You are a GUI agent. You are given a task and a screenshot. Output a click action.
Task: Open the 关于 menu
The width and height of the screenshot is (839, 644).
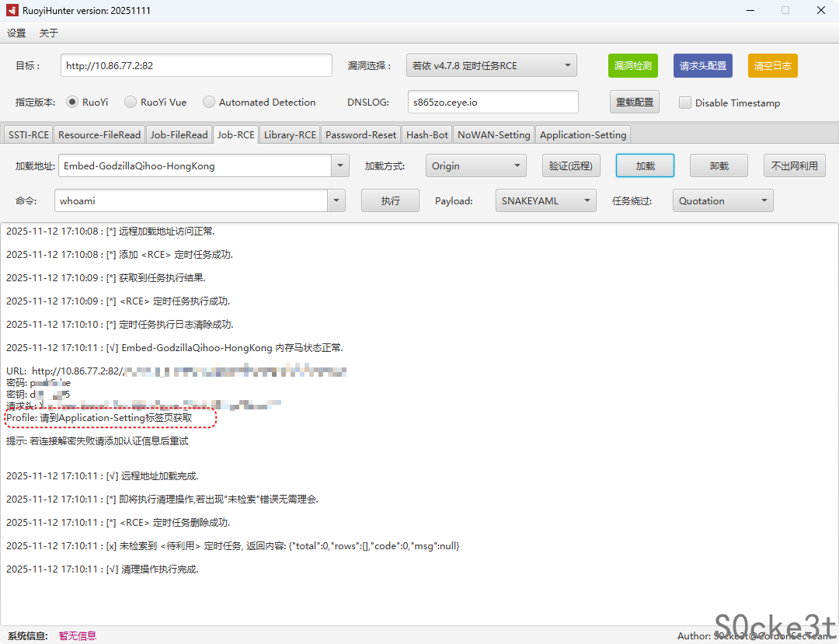pos(49,33)
